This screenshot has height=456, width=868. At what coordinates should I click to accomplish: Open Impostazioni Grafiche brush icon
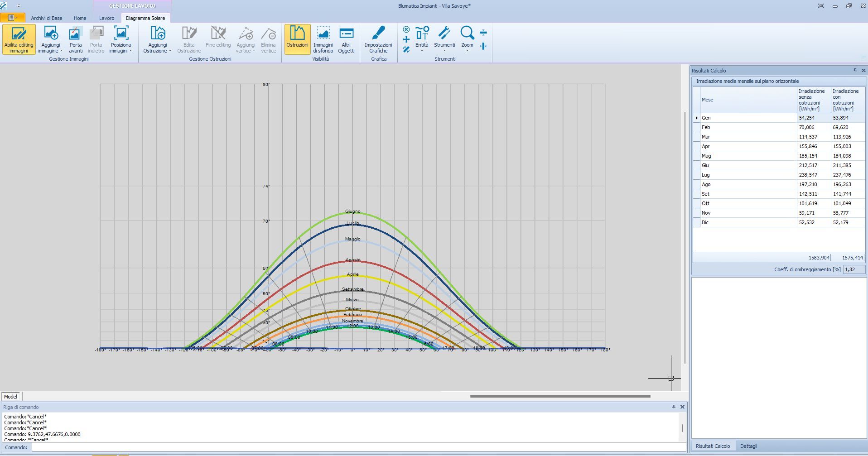click(x=378, y=33)
